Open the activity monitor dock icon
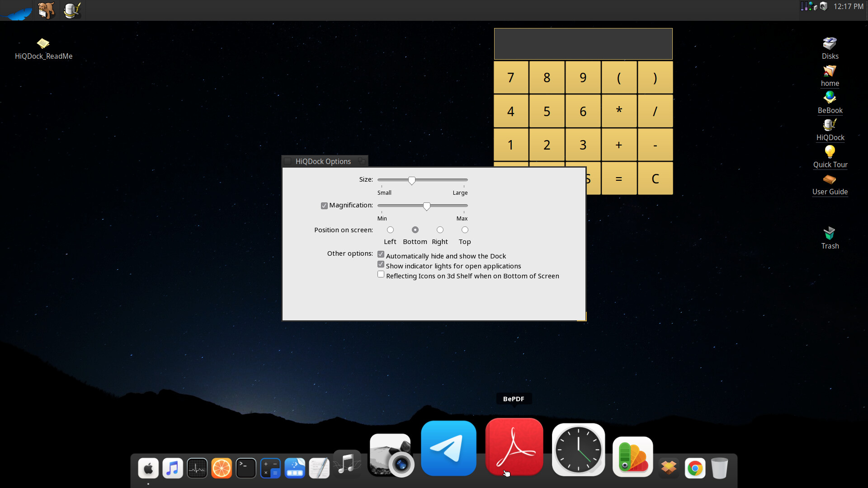 [x=197, y=468]
